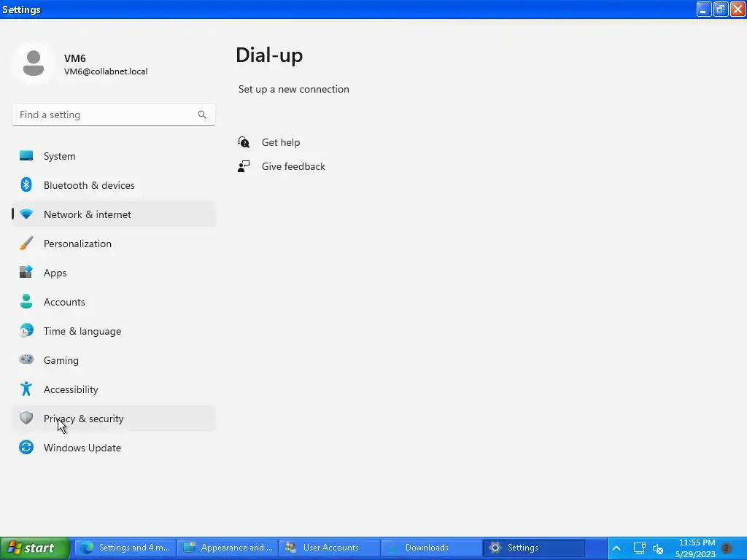
Task: Switch to Settings and 4 more Edge window
Action: (x=125, y=548)
